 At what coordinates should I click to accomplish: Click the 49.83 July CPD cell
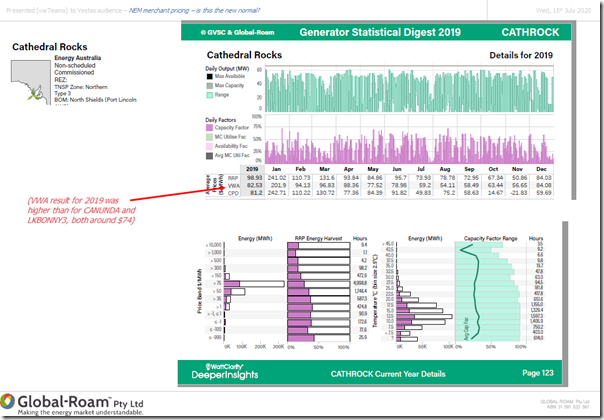pos(423,193)
